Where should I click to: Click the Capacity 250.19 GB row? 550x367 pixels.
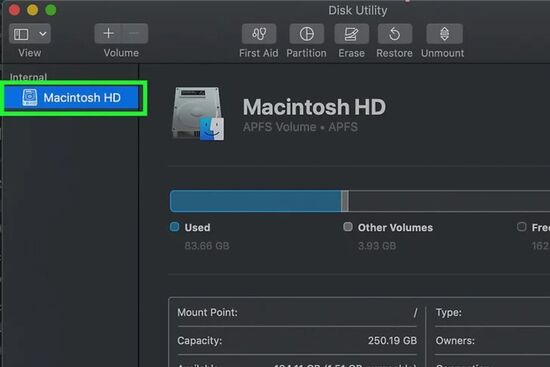[297, 340]
